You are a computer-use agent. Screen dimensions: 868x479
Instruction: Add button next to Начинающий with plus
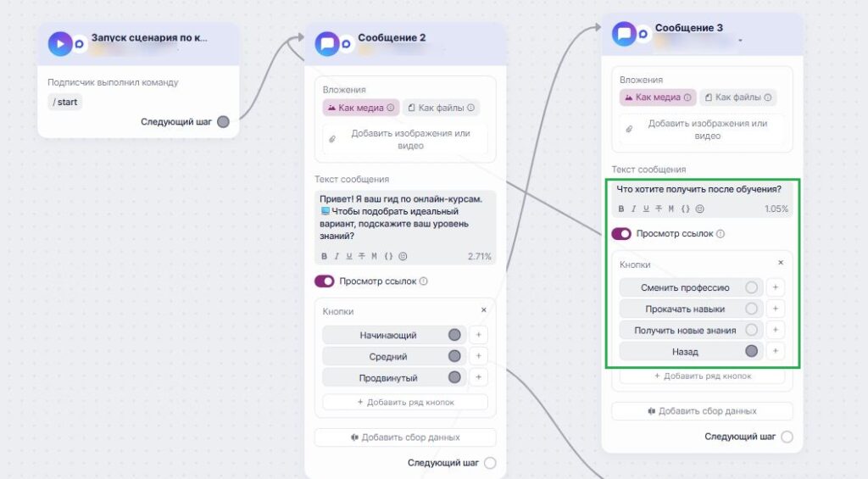pos(479,335)
